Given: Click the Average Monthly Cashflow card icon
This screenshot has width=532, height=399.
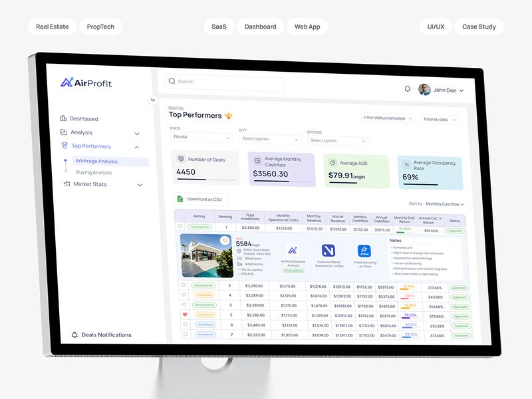Looking at the screenshot, I should 257,160.
